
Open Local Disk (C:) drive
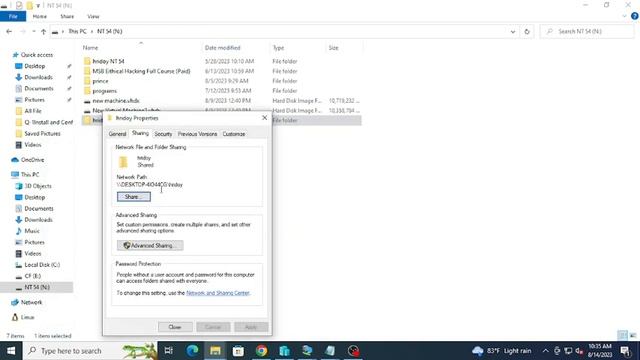click(x=42, y=265)
